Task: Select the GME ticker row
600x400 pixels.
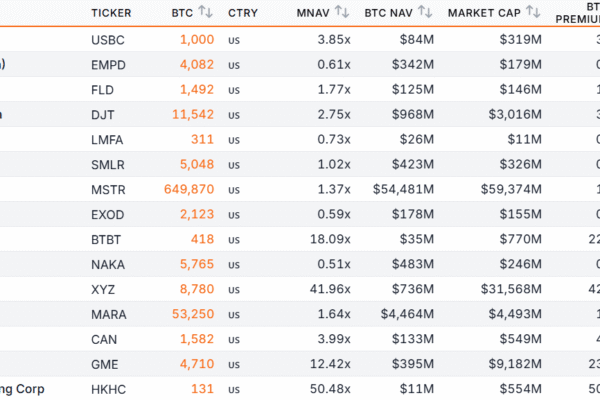Action: (x=102, y=364)
